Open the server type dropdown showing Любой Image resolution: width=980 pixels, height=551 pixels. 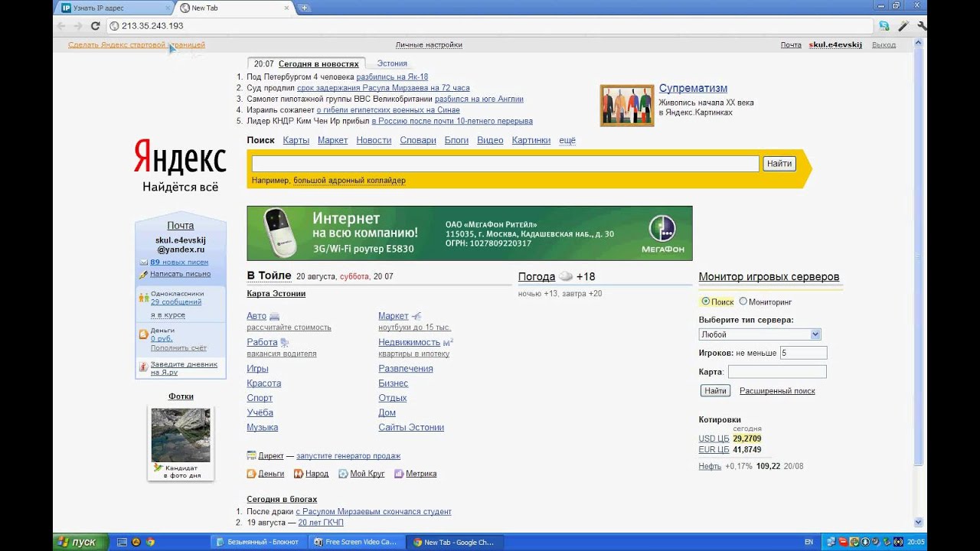(x=759, y=334)
